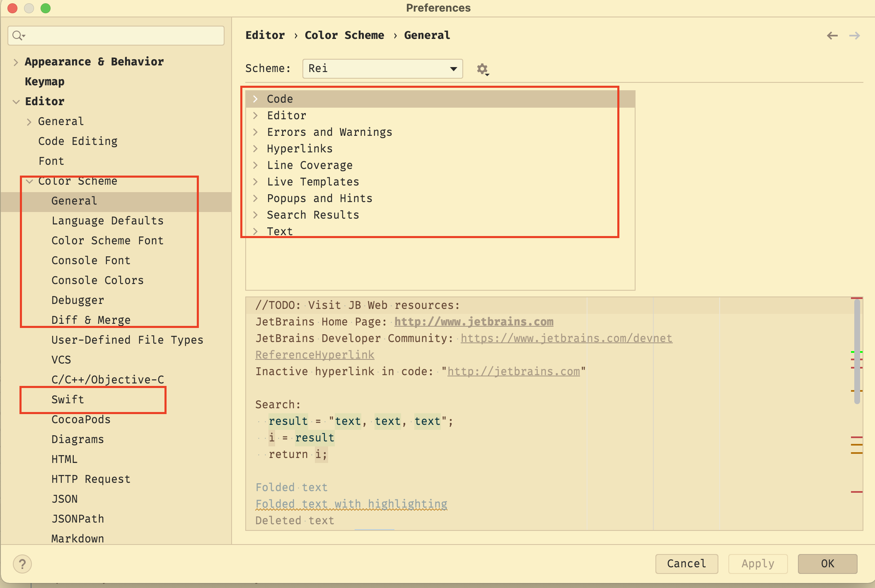The width and height of the screenshot is (875, 588).
Task: Click the jetbrains.com/devnet preview link
Action: click(566, 338)
